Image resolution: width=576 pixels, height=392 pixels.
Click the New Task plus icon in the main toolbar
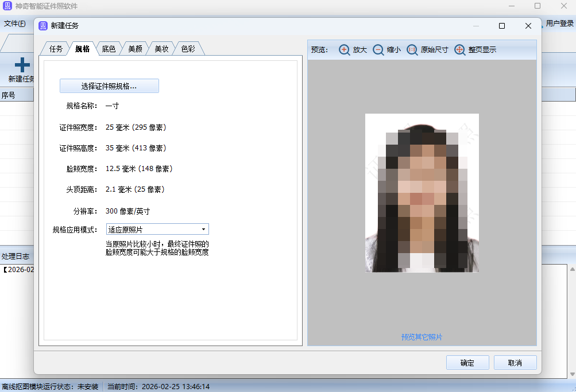pyautogui.click(x=22, y=65)
